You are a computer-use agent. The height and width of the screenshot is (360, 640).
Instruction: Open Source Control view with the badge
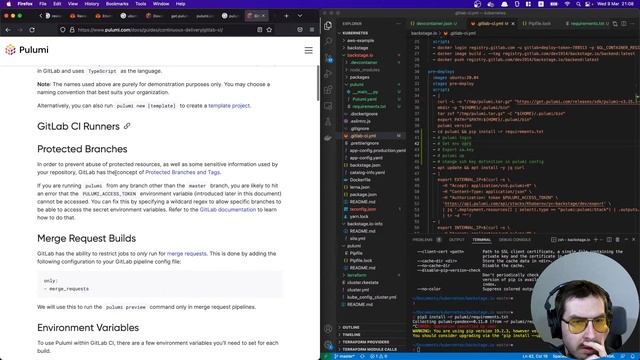328,58
